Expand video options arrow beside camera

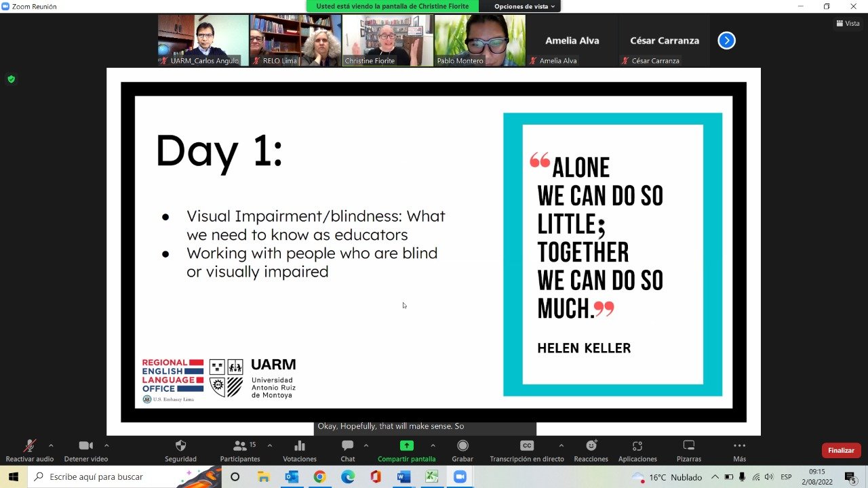[106, 445]
